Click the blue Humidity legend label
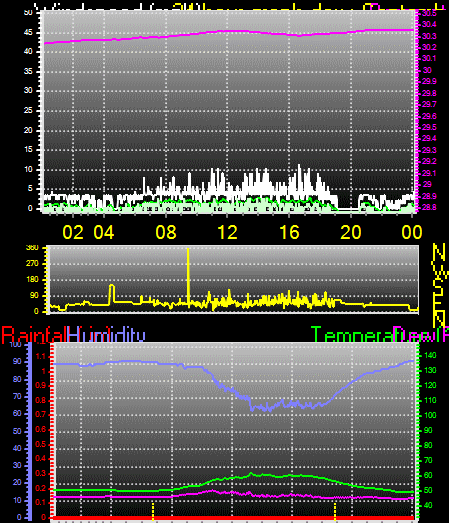 click(106, 335)
